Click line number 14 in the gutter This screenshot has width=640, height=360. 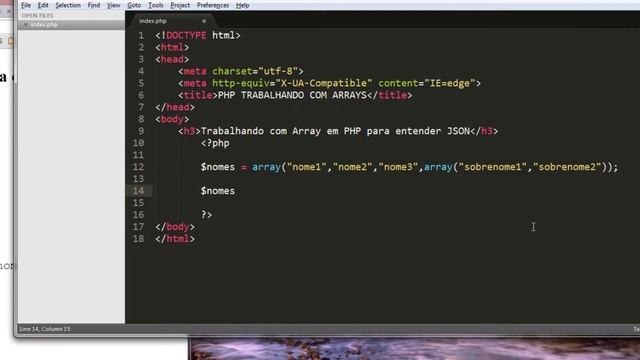pos(138,191)
